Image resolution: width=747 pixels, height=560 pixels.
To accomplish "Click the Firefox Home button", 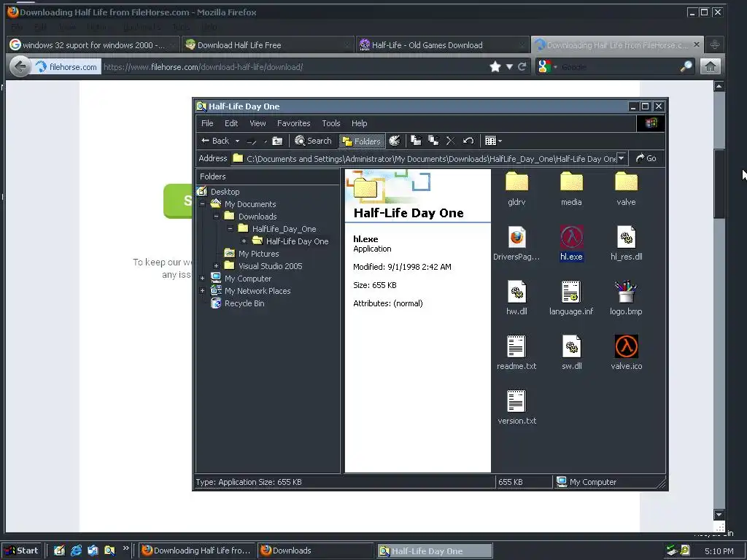I will click(710, 66).
